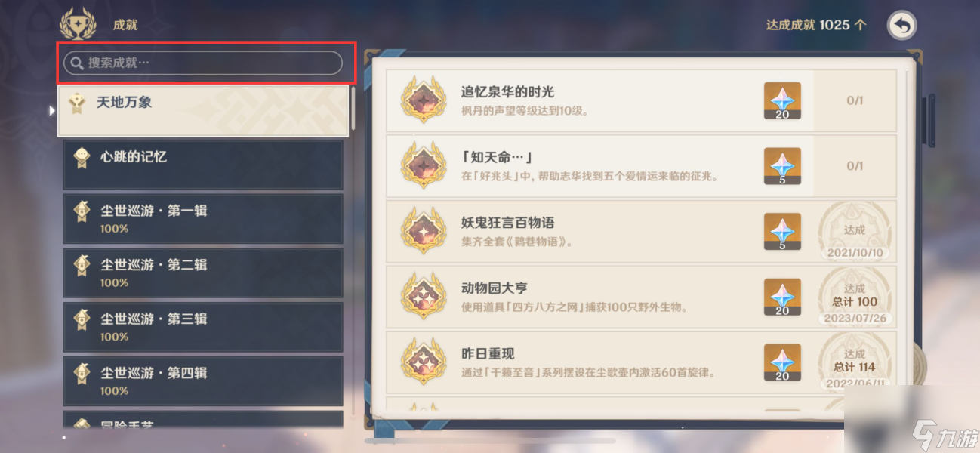Open 尘世巡游·第一辑 category
Image resolution: width=980 pixels, height=453 pixels.
pos(203,219)
